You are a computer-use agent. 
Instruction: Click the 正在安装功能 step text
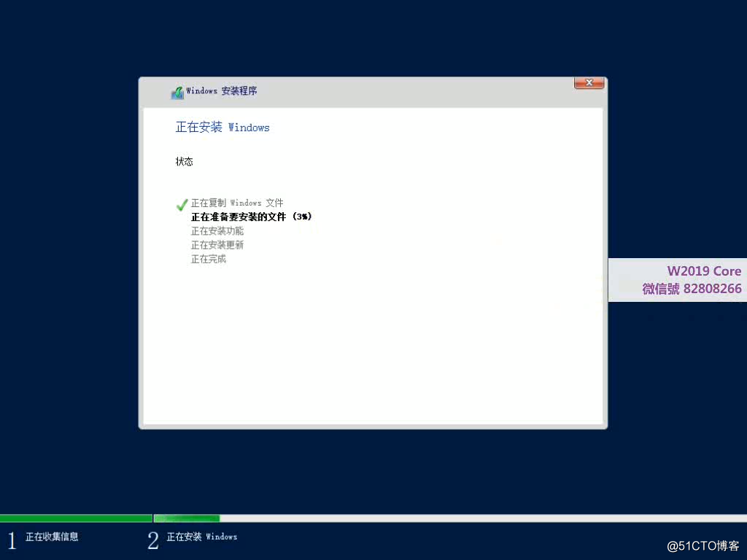point(217,231)
